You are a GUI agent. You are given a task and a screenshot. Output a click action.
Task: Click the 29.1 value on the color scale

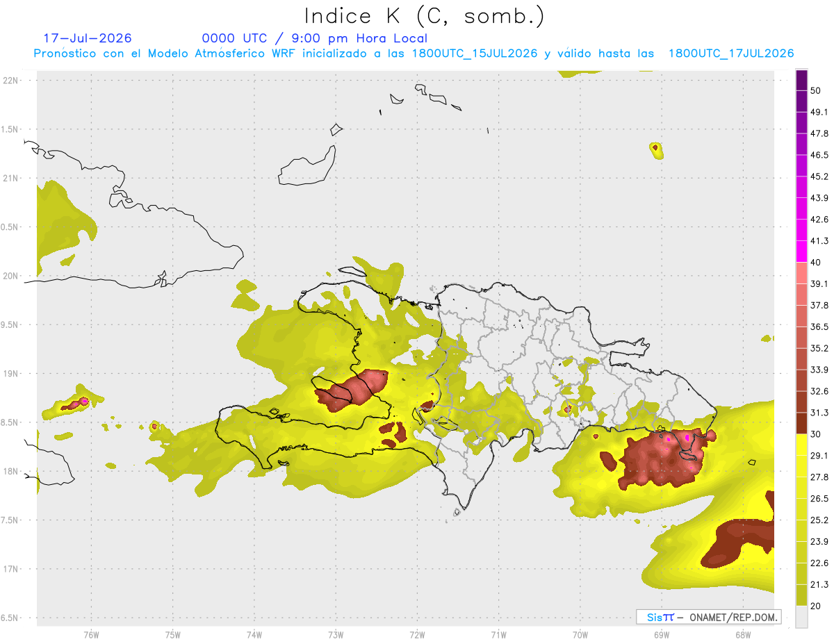[x=819, y=455]
